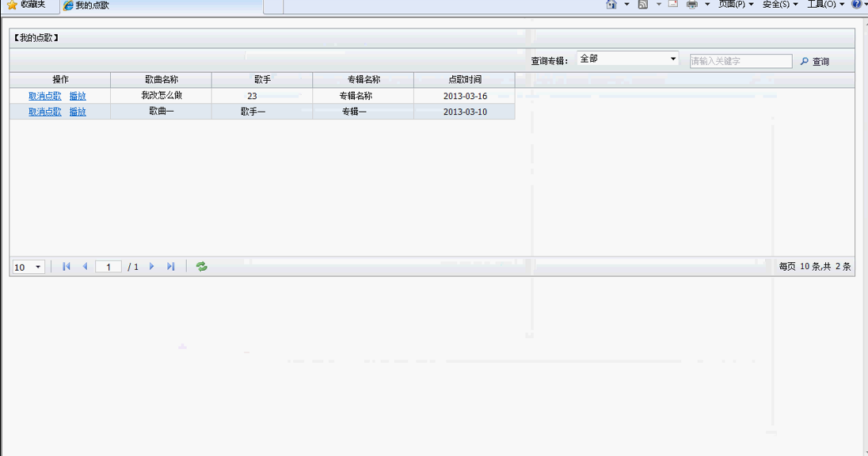Image resolution: width=868 pixels, height=456 pixels.
Task: Click the favorites star icon
Action: tap(12, 5)
